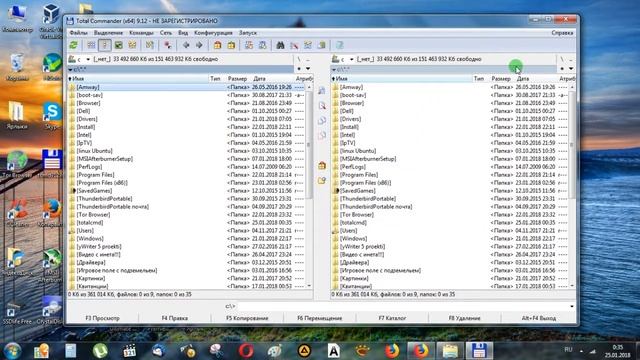
Task: Click magnifier icon in vertical middle bar
Action: tap(322, 106)
